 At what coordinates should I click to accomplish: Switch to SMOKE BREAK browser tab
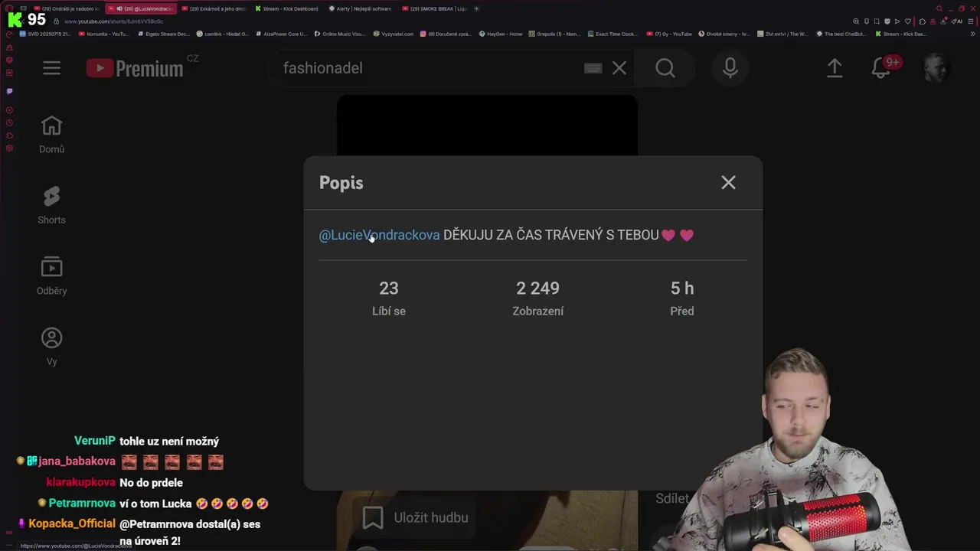tap(434, 8)
